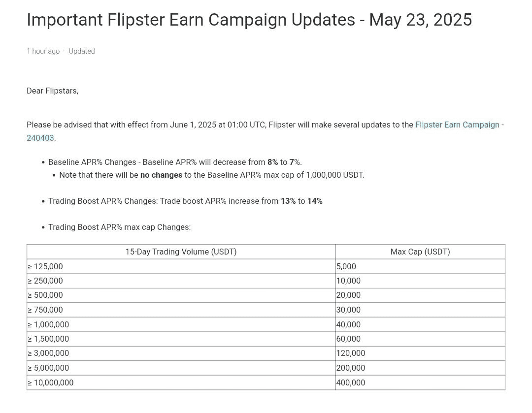Click the 400,000 max cap cell

(x=420, y=382)
